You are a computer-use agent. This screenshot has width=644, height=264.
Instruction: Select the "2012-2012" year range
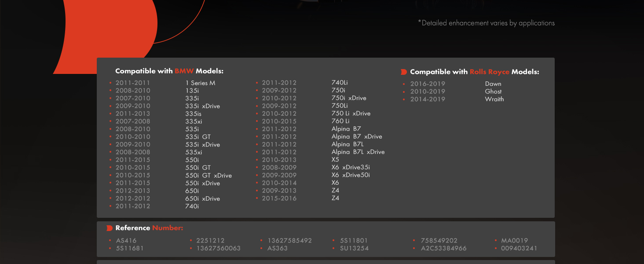pos(133,198)
